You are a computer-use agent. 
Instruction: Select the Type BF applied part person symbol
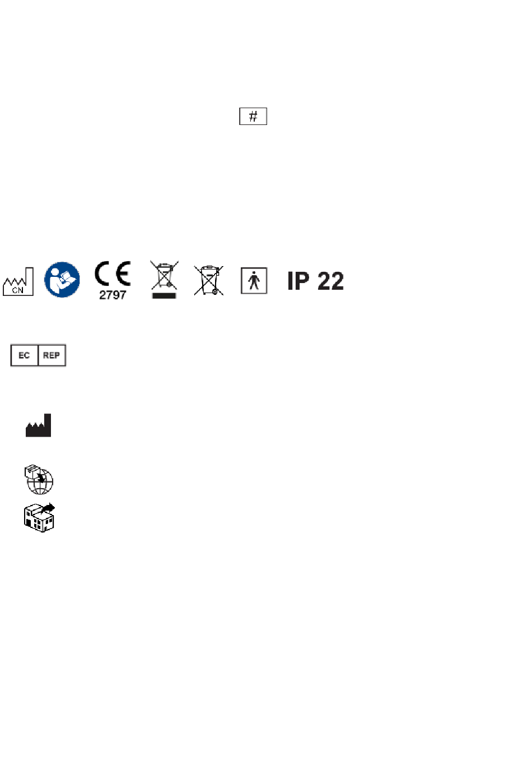pos(254,280)
